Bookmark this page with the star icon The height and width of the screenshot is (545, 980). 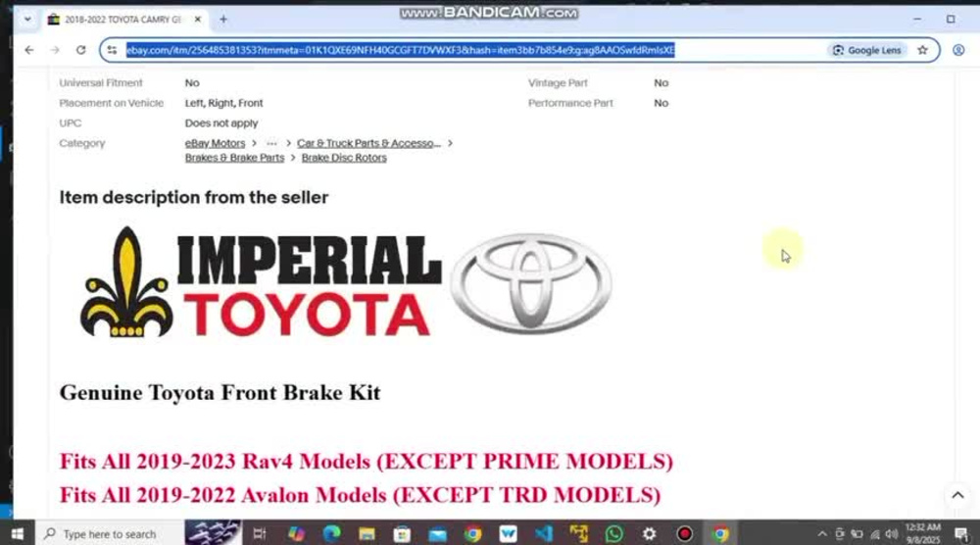tap(922, 50)
